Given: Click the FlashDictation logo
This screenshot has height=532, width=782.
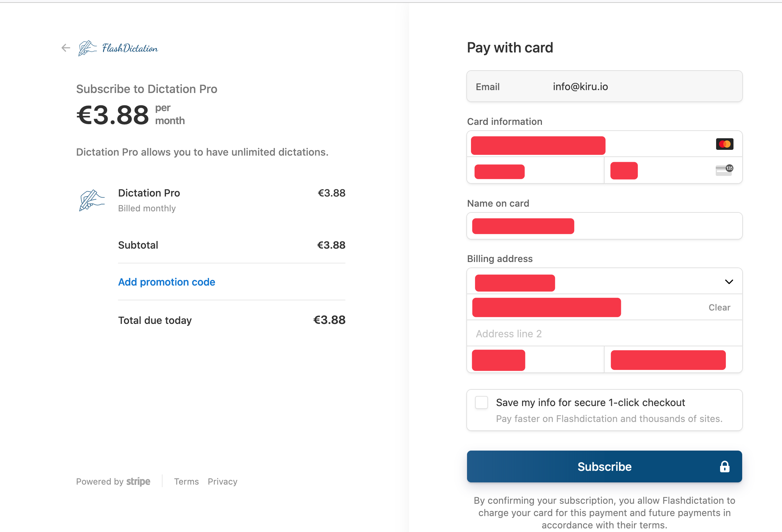Looking at the screenshot, I should [118, 48].
